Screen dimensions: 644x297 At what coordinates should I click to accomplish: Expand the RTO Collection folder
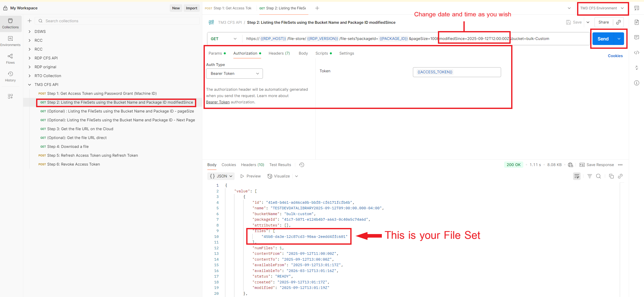30,76
